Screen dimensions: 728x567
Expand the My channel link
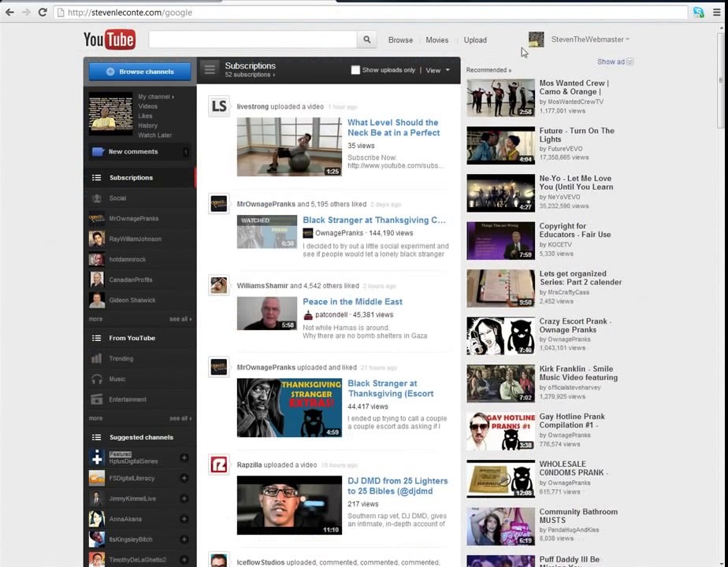point(156,97)
